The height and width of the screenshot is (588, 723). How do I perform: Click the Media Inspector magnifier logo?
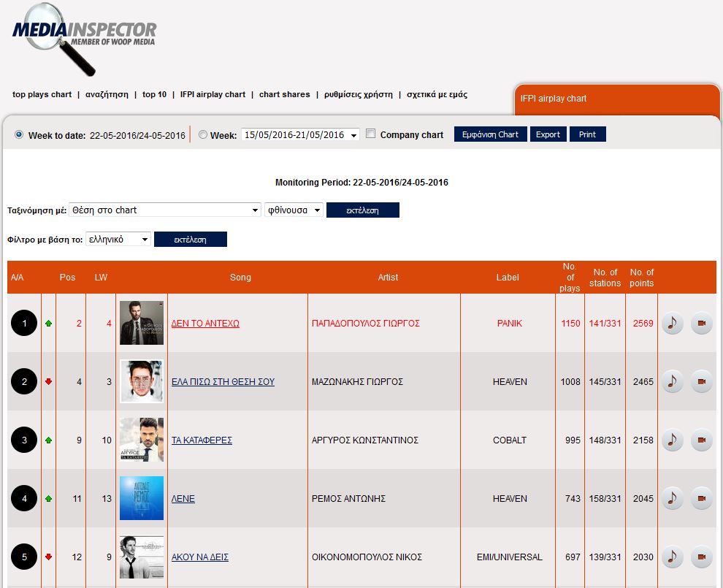pos(83,38)
